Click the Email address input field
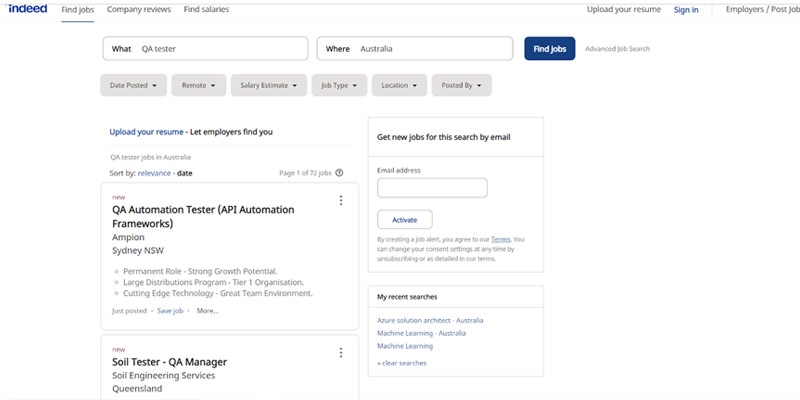This screenshot has height=400, width=800. click(432, 188)
